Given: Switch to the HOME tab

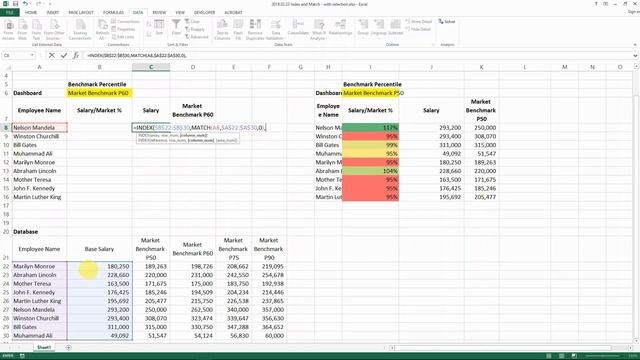Looking at the screenshot, I should (31, 12).
